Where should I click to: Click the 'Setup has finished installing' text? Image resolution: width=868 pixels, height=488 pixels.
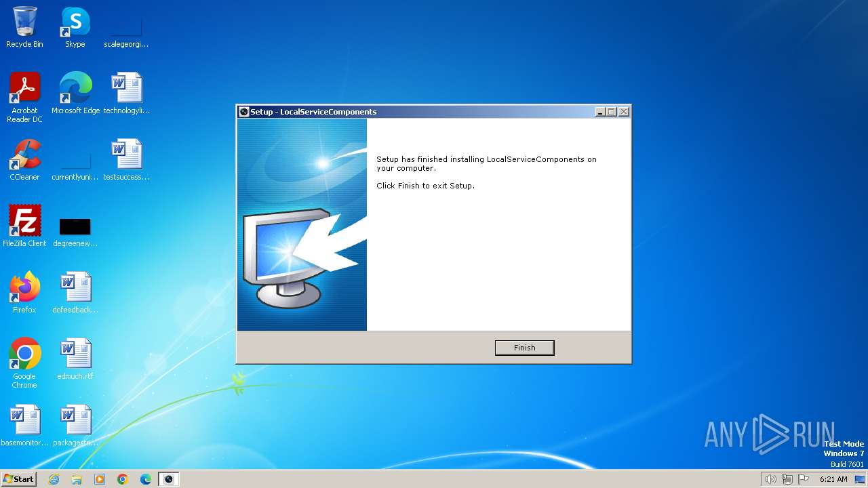[x=486, y=163]
